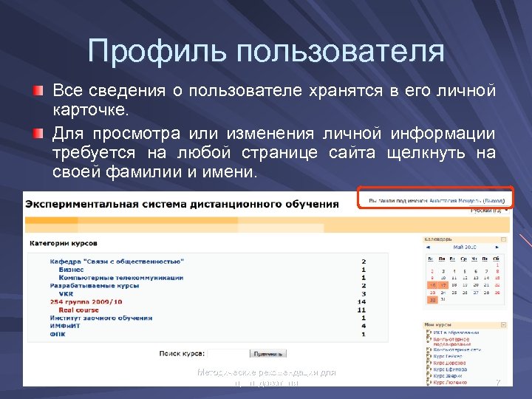Click the site title Экспериментальная система дистанционного обучения
Screen dimensions: 532x399
tap(183, 204)
